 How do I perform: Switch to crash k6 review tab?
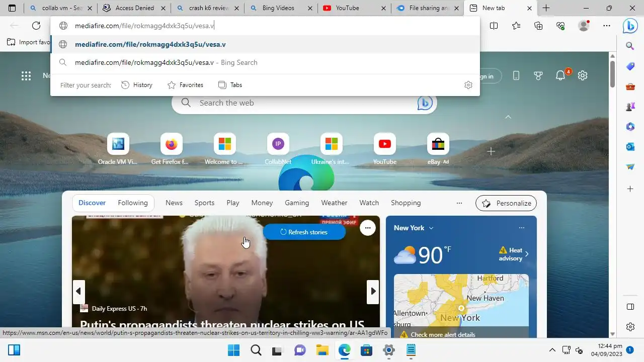pyautogui.click(x=208, y=8)
